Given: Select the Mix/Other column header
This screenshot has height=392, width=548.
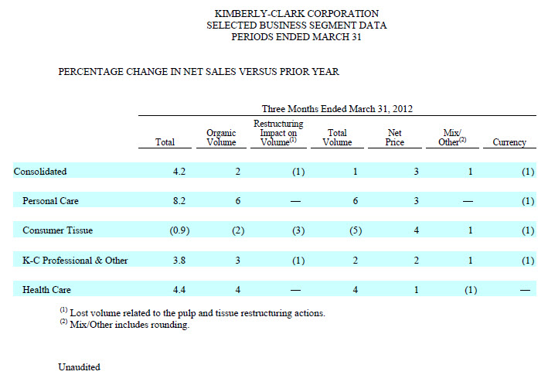Looking at the screenshot, I should 448,138.
